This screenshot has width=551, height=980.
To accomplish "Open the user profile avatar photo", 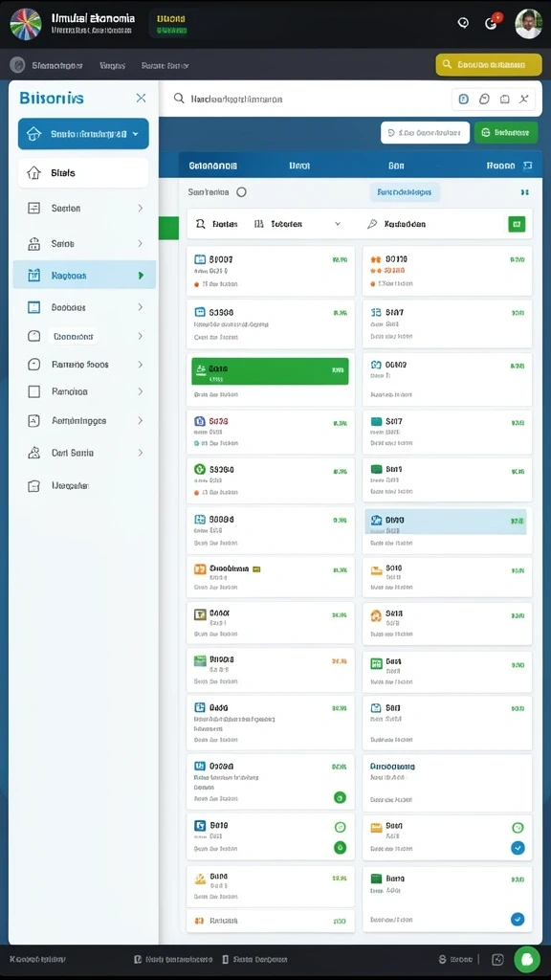I will 528,24.
